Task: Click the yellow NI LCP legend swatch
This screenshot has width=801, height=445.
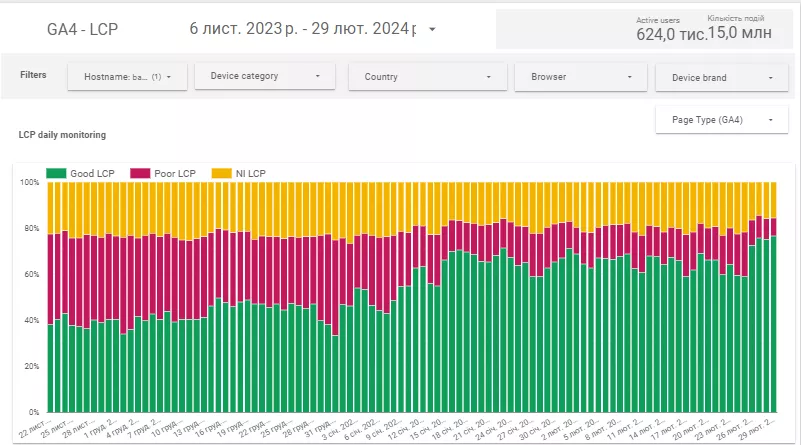Action: 222,173
